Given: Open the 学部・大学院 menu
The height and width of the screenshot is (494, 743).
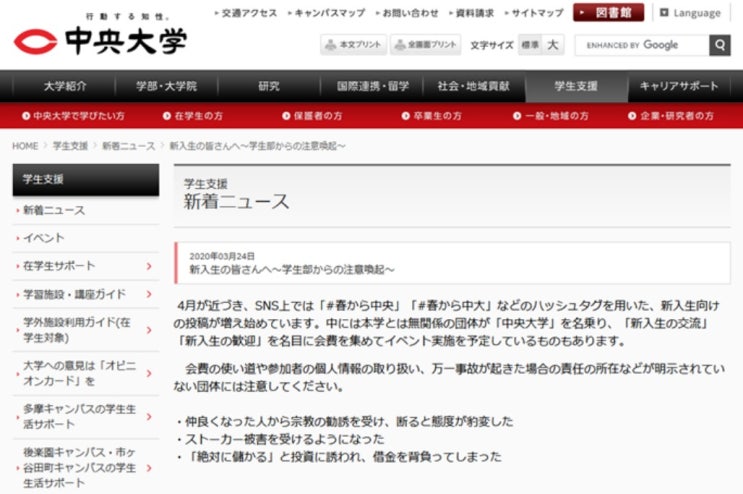Looking at the screenshot, I should 166,86.
